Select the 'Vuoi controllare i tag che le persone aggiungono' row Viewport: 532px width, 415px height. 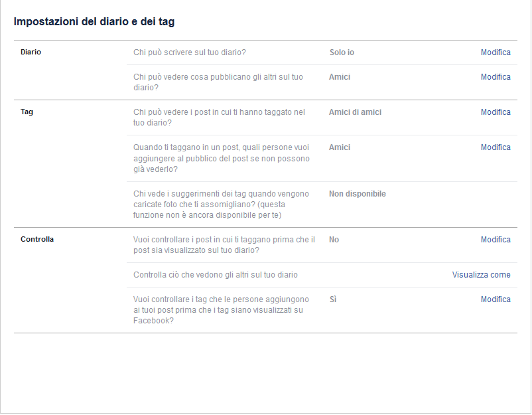[x=322, y=310]
